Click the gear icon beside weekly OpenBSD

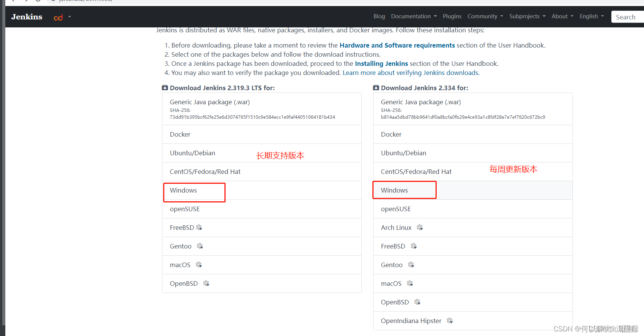417,302
